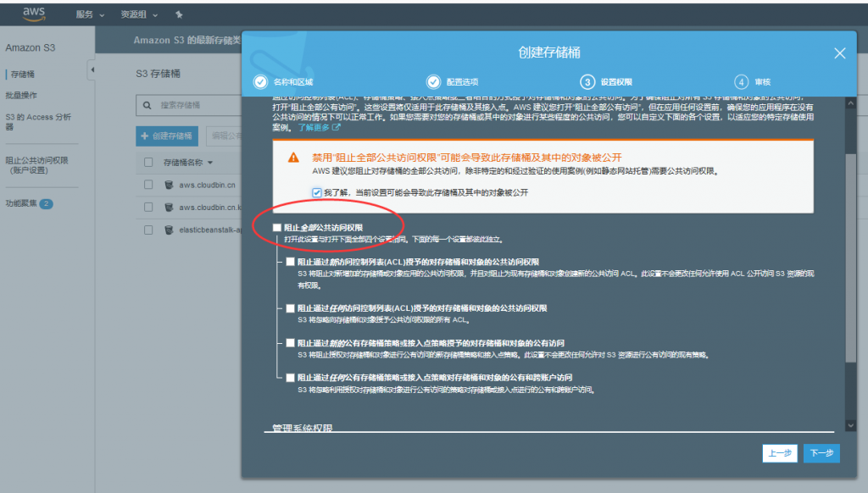Click the 管理系统权限 section heading
The image size is (868, 493).
(303, 428)
